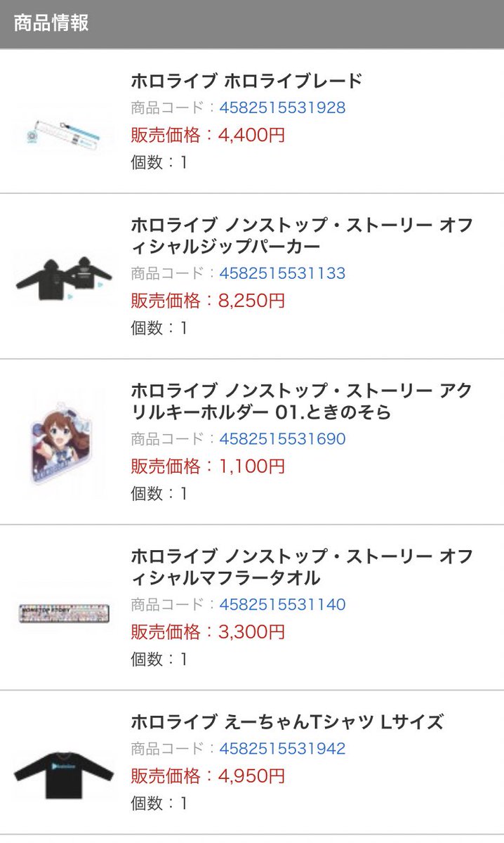Select the アクリルキーホルダー 01.ときのそら title

tap(302, 402)
